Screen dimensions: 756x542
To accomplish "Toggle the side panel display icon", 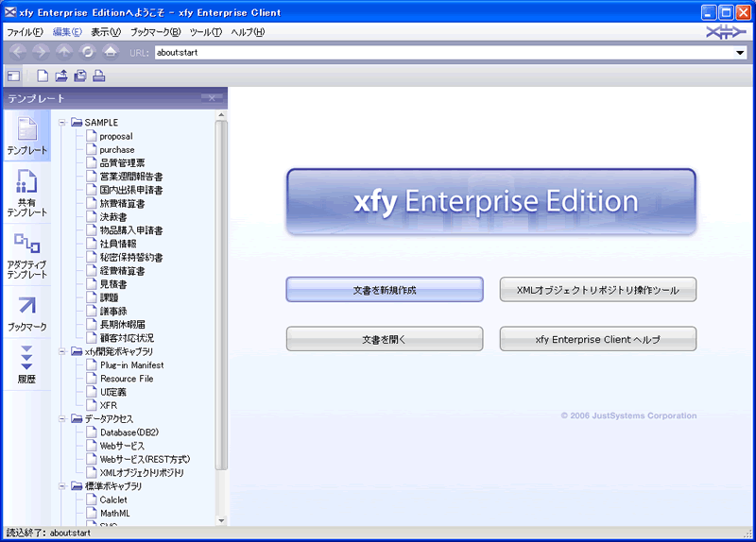I will (13, 76).
